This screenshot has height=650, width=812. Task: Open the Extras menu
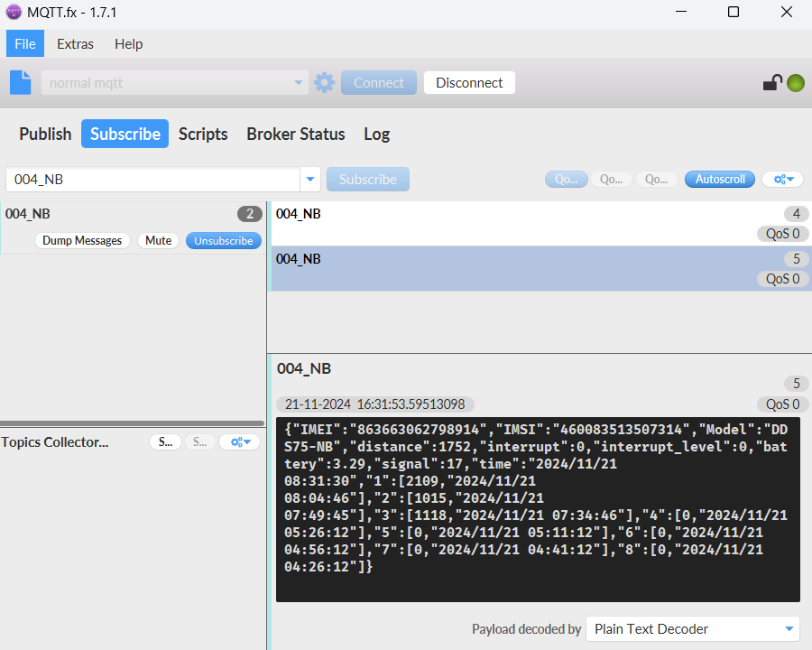click(x=75, y=44)
